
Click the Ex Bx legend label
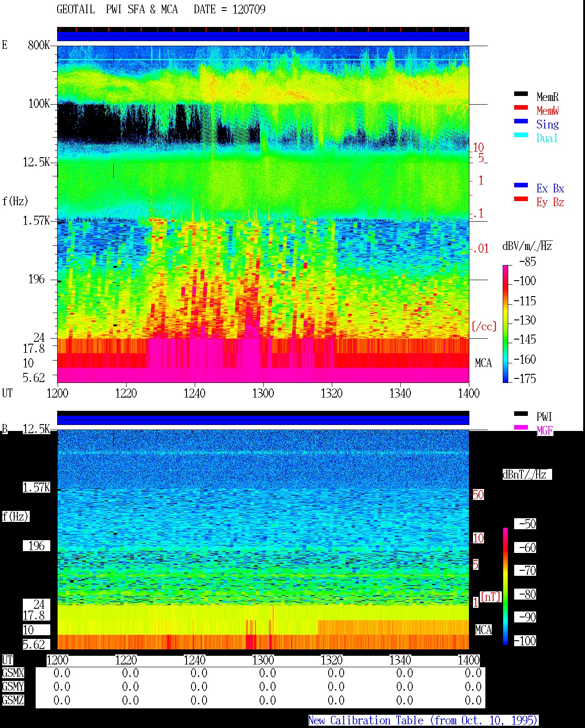pos(550,188)
